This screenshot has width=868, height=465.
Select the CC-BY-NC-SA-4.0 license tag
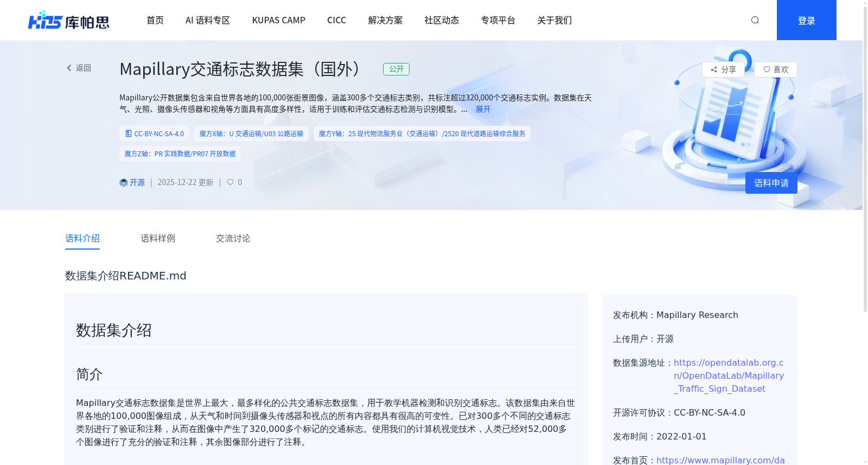point(155,133)
